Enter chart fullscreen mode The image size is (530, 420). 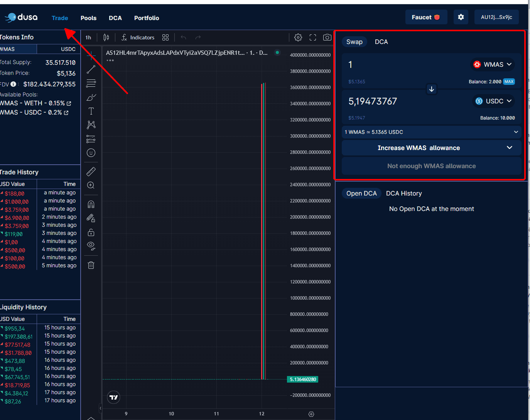(x=313, y=37)
